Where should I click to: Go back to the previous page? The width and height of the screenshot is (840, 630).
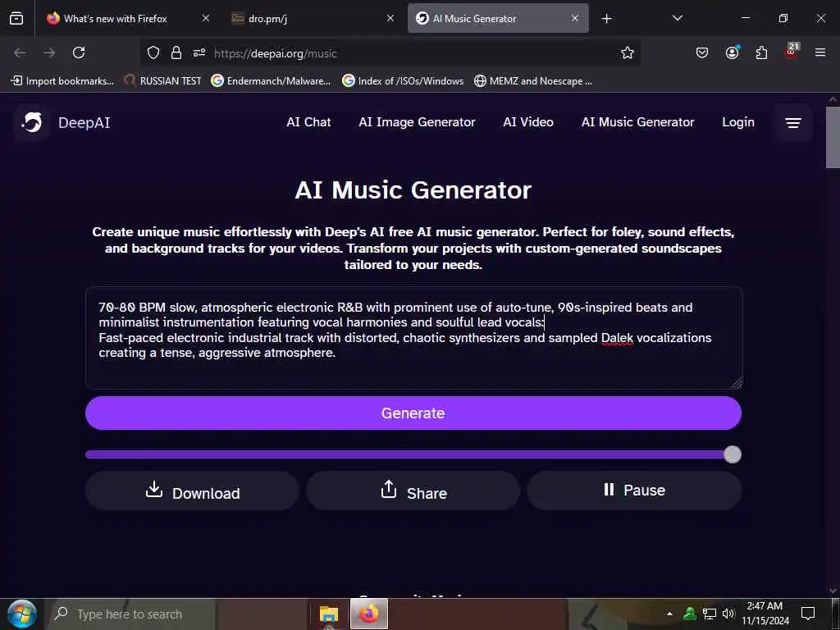click(x=20, y=52)
